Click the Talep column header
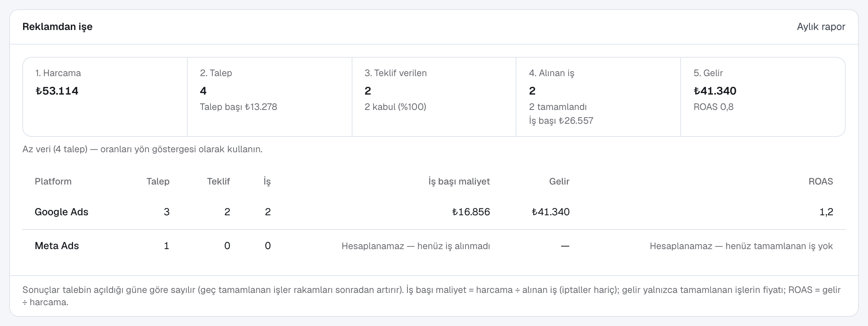 tap(158, 181)
